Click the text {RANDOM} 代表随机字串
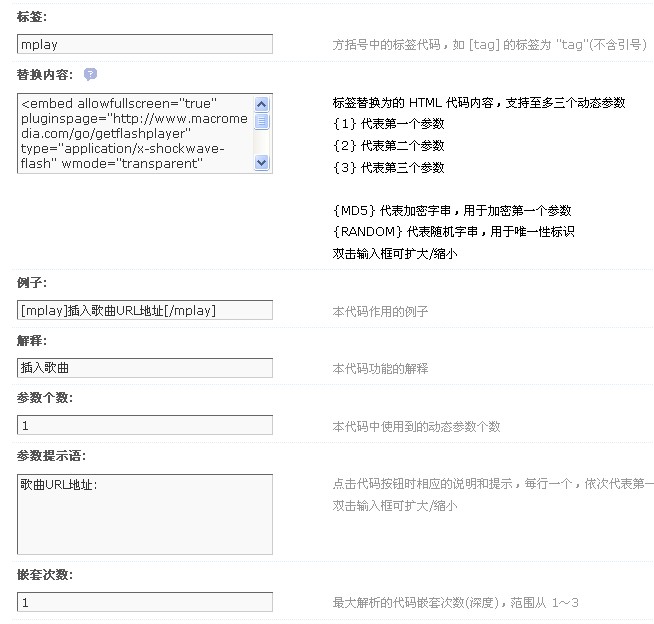This screenshot has width=654, height=624. click(405, 231)
